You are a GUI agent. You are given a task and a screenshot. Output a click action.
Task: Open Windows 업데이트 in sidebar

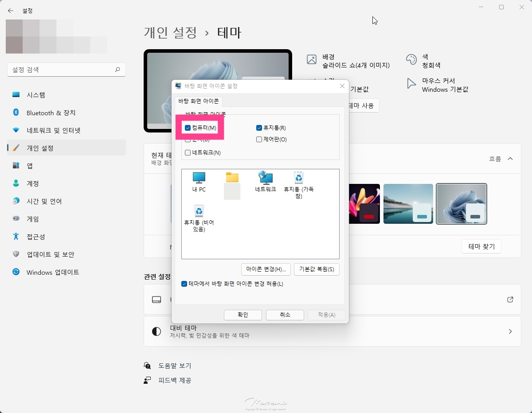pyautogui.click(x=66, y=272)
